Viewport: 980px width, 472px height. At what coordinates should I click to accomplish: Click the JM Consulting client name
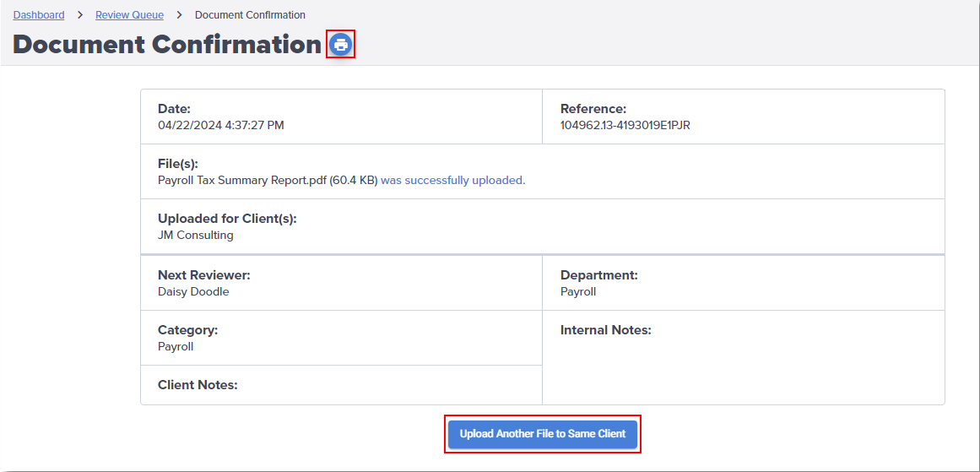[x=196, y=236]
